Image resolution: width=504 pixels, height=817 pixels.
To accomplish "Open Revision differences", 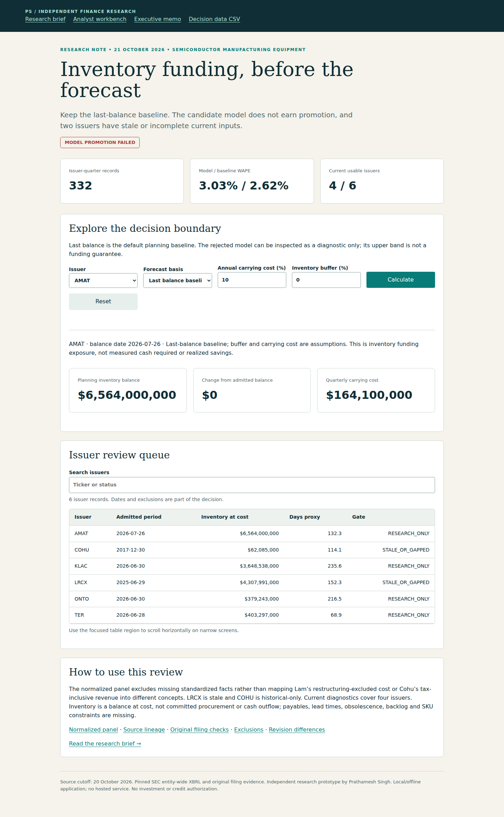I will tap(297, 730).
